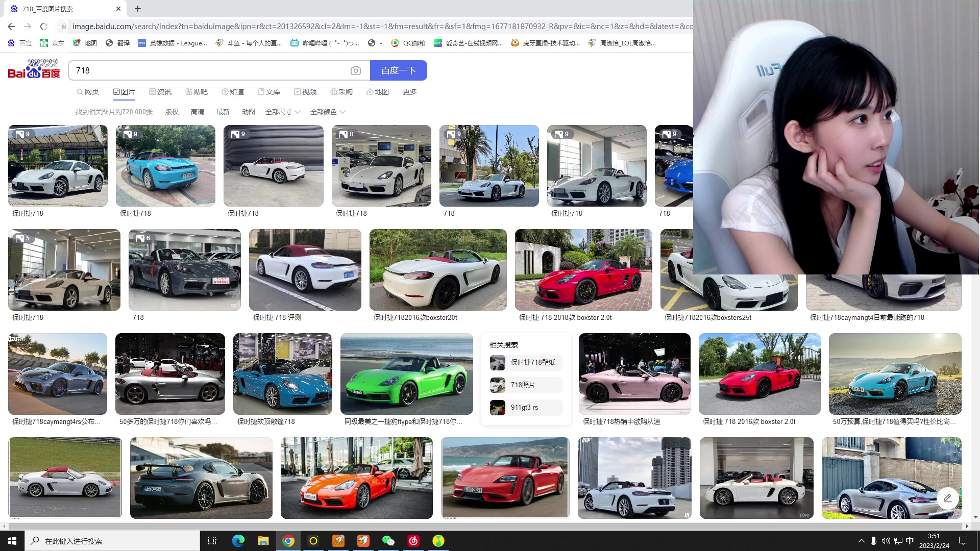Switch to the 网页 search tab
Image resolution: width=980 pixels, height=551 pixels.
(88, 92)
